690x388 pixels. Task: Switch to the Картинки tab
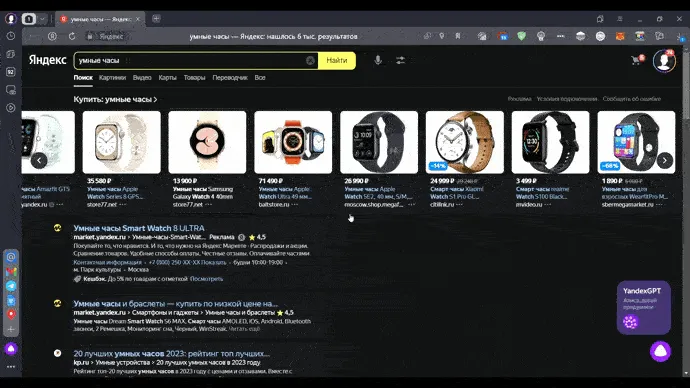112,77
